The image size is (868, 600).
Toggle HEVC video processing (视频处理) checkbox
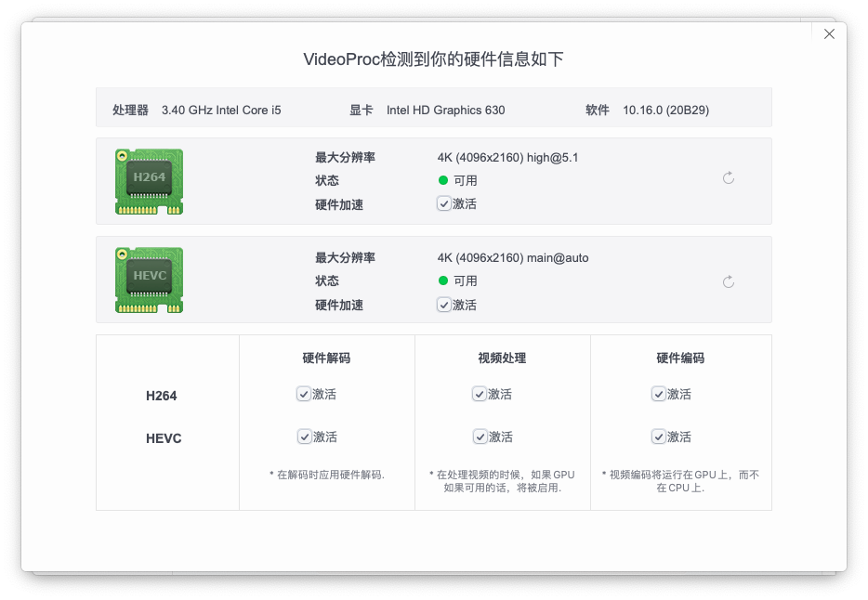480,437
